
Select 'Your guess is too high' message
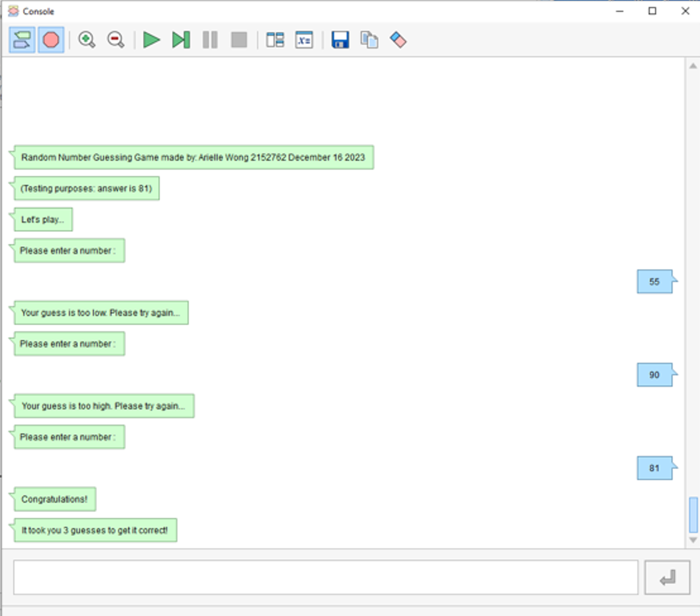click(x=104, y=406)
